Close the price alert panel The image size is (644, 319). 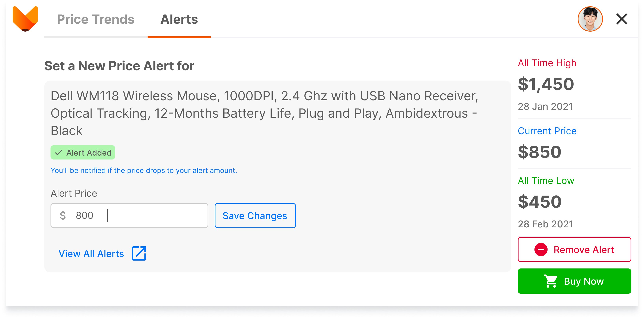622,19
